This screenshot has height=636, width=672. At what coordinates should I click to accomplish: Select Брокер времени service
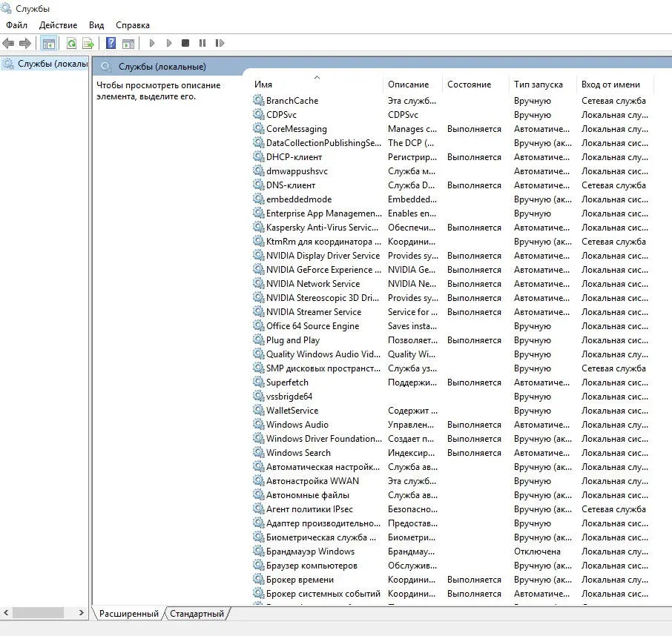click(300, 580)
